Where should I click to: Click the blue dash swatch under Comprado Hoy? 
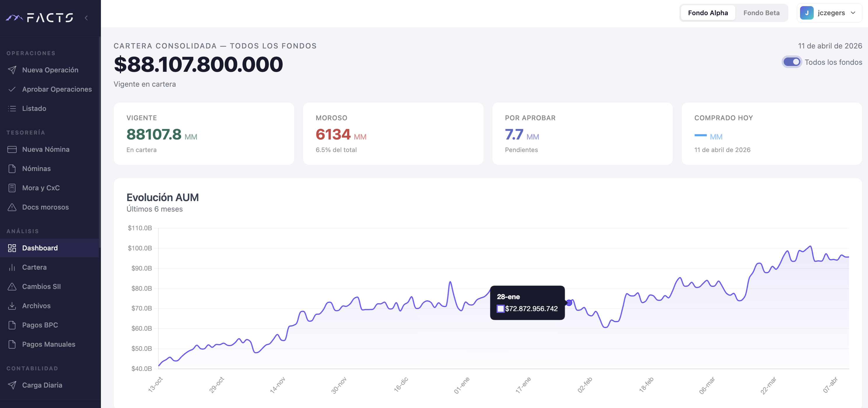pyautogui.click(x=701, y=135)
